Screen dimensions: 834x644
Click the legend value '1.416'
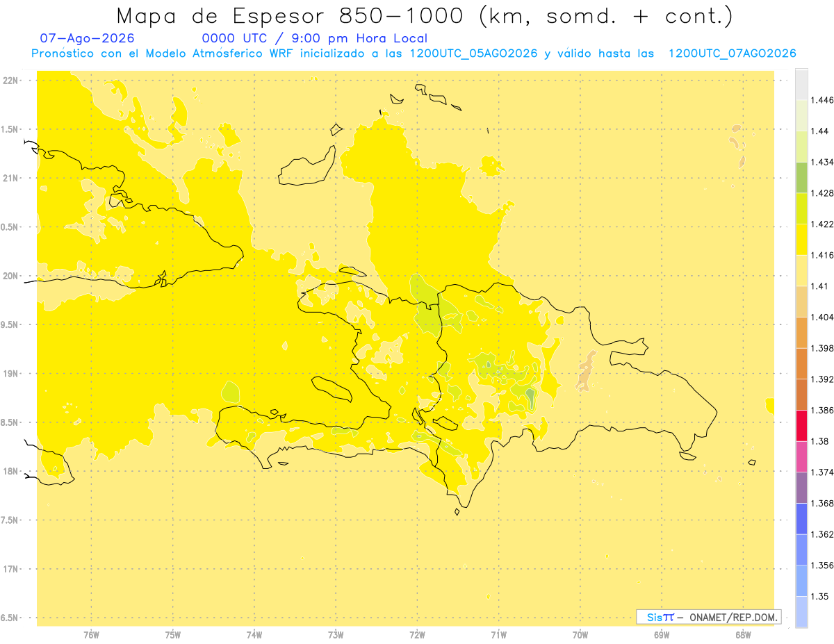[x=823, y=255]
